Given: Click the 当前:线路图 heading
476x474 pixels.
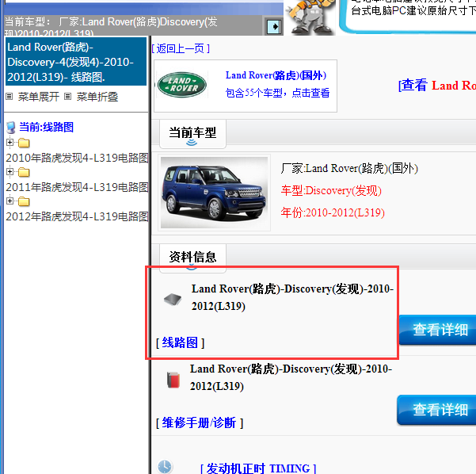Looking at the screenshot, I should [47, 127].
